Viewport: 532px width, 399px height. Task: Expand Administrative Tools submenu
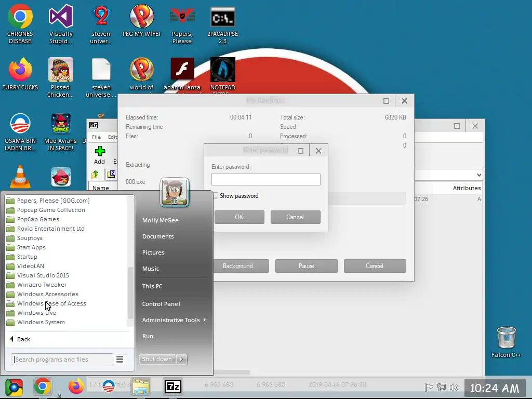click(174, 320)
